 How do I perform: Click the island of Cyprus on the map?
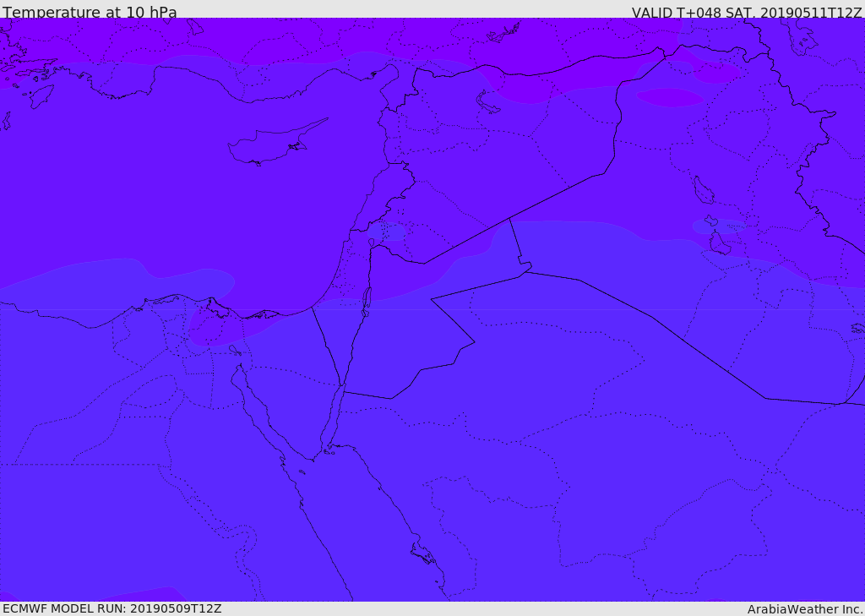(269, 144)
